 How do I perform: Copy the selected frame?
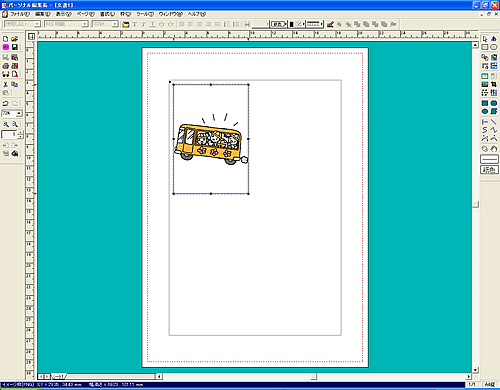coord(14,84)
